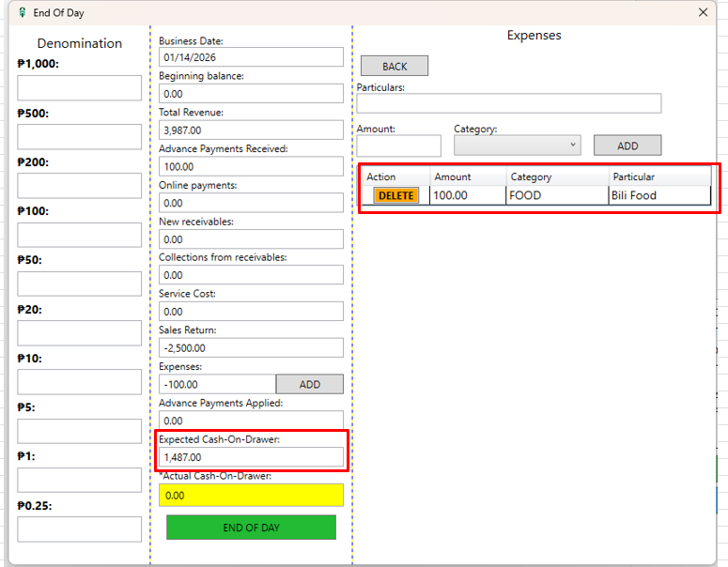
Task: Select the ₱0.25 denomination input
Action: pyautogui.click(x=79, y=529)
